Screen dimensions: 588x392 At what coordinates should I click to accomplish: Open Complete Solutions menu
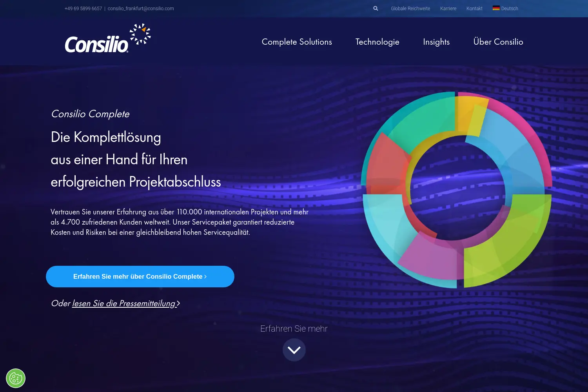297,42
